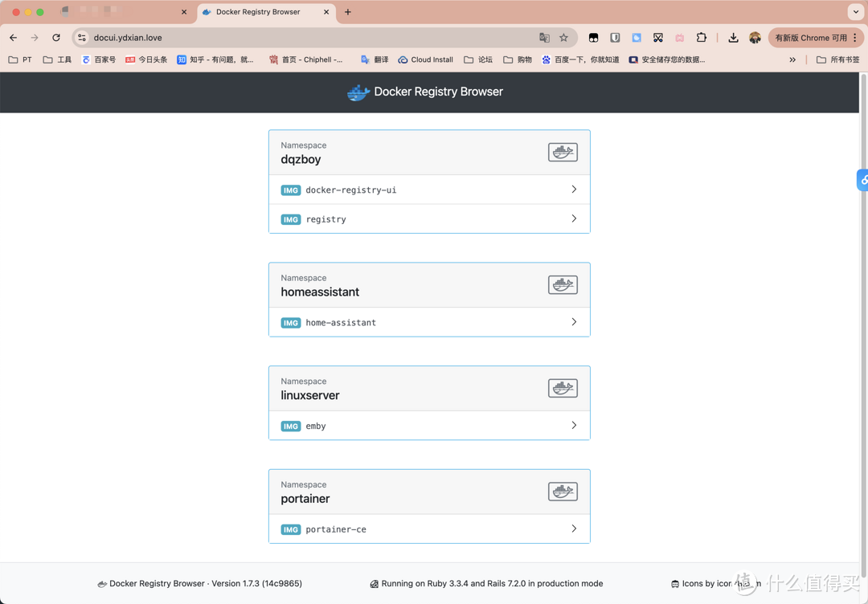Click the docker-registry-ui image name
Screen dimensions: 868x604
click(351, 190)
